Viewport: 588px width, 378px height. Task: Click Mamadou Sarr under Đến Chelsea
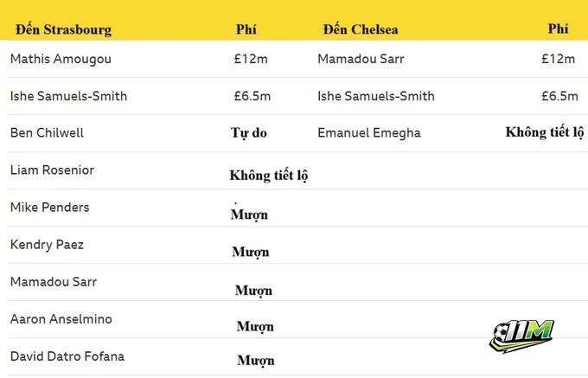361,59
